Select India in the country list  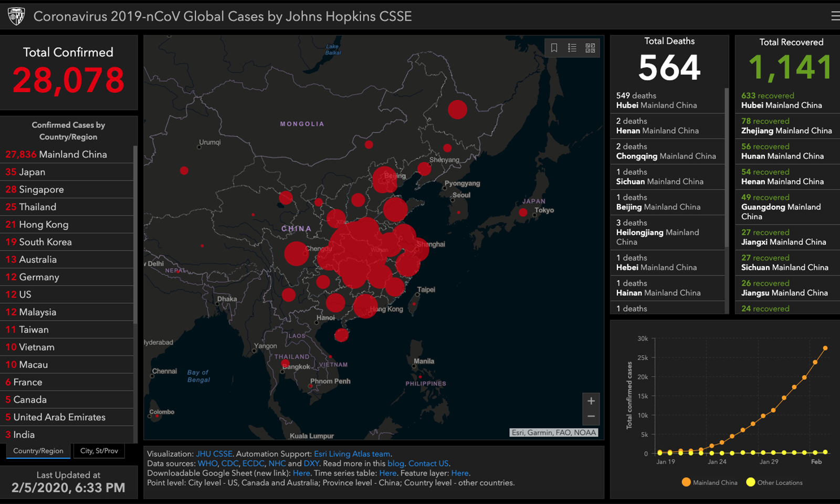pos(67,435)
